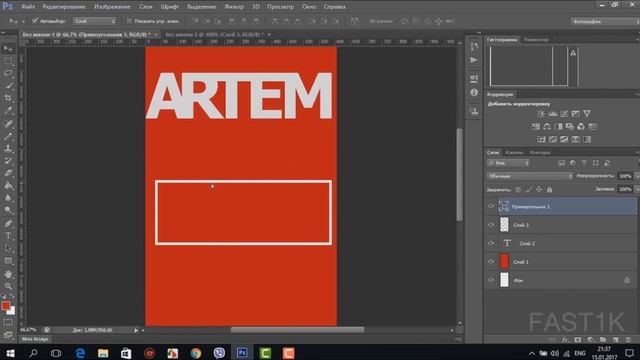The image size is (640, 360).
Task: Hide the Слой 3 layer
Action: pos(491,225)
